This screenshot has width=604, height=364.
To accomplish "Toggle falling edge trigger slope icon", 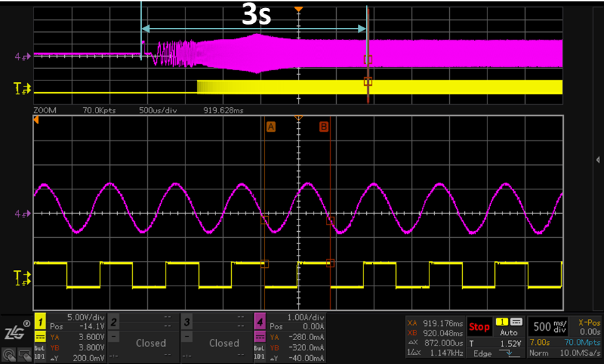I will click(x=509, y=353).
